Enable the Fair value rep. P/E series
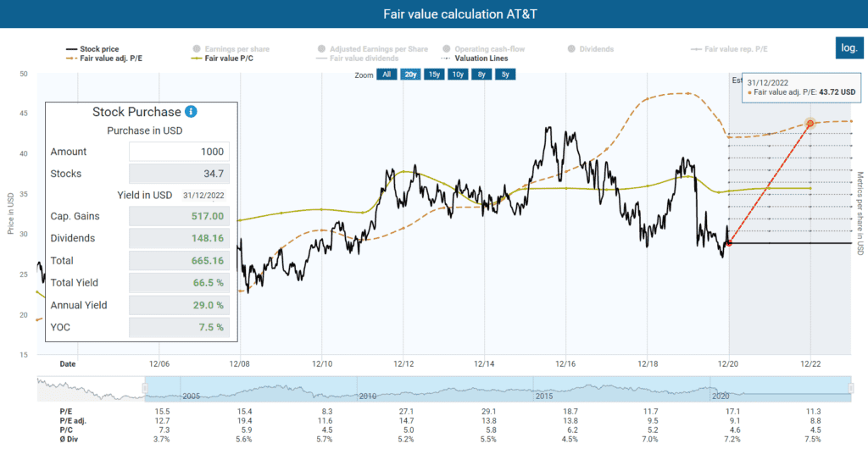The image size is (868, 449). tap(729, 49)
